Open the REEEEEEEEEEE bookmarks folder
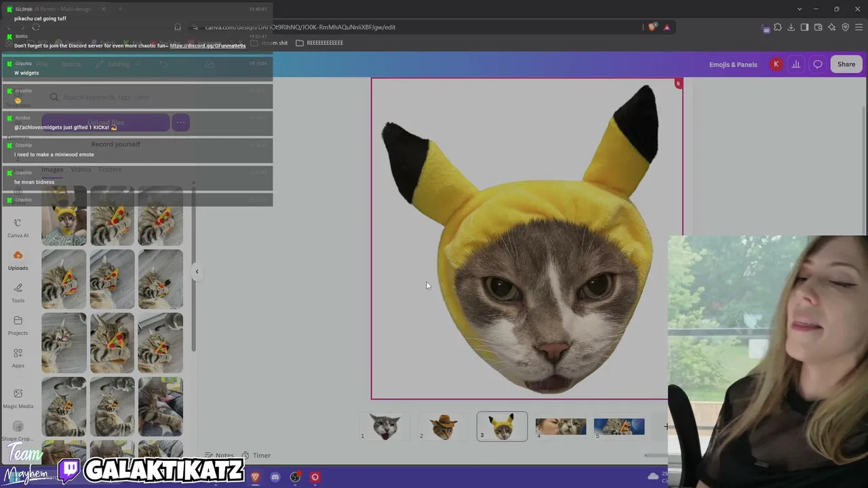 319,43
